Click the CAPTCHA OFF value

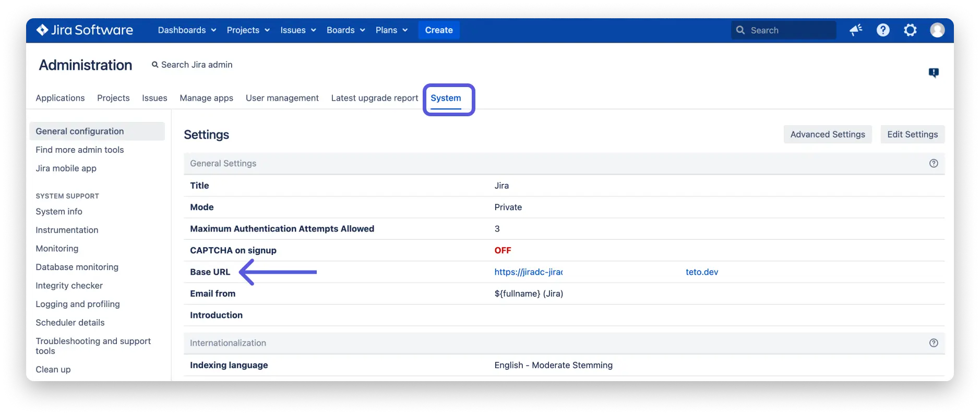click(x=503, y=250)
